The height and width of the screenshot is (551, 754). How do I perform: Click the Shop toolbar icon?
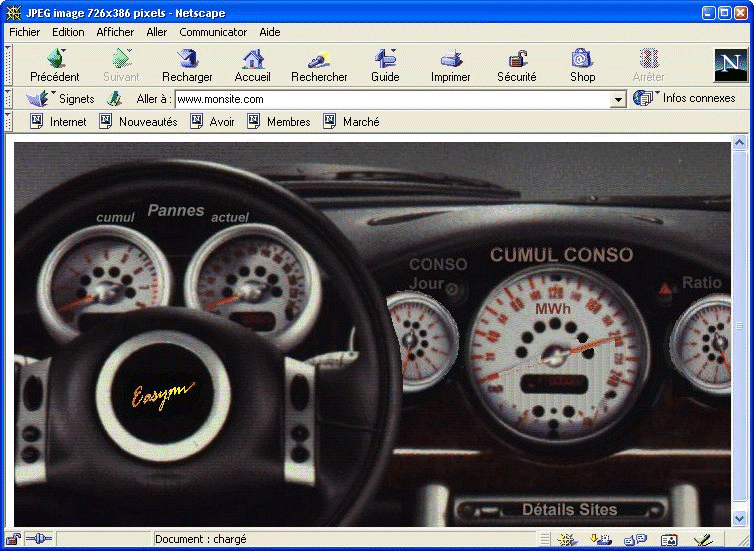582,66
